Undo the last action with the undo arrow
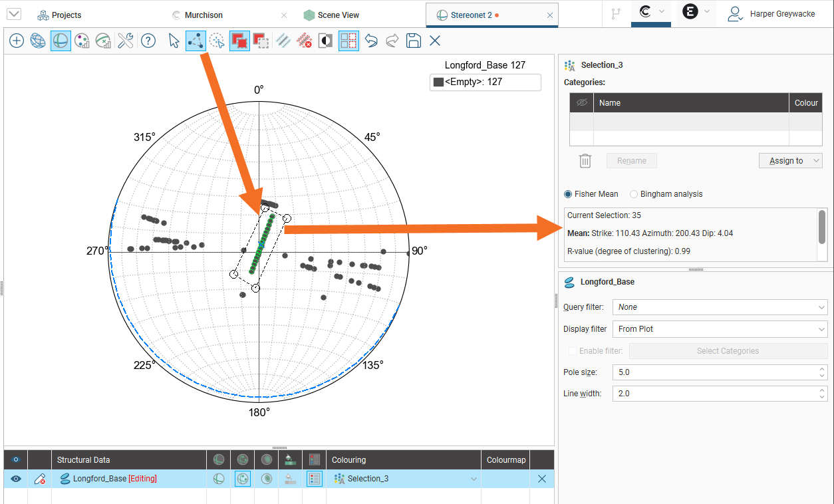 click(x=371, y=41)
